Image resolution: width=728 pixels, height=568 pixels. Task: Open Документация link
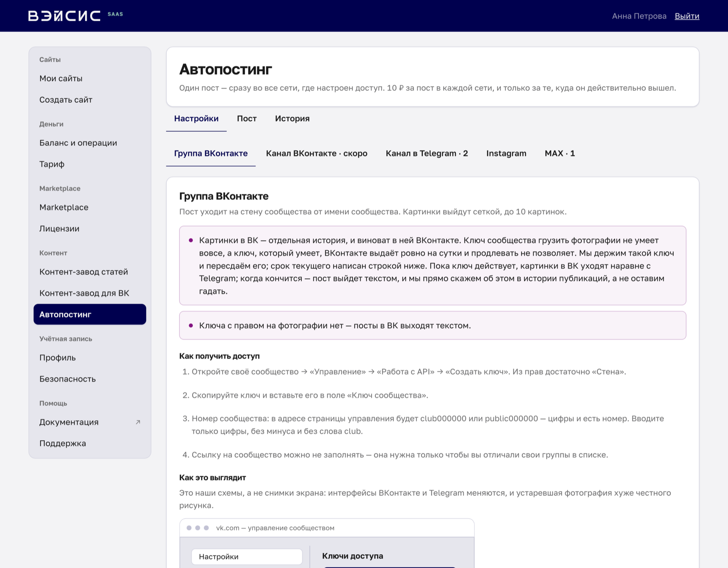(x=90, y=422)
